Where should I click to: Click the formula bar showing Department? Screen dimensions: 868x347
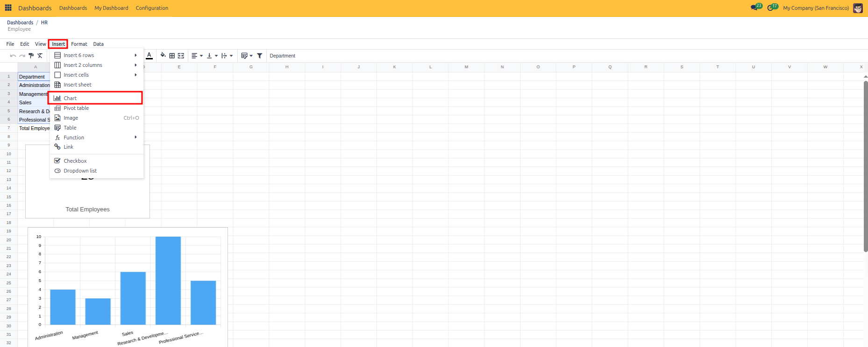point(567,56)
